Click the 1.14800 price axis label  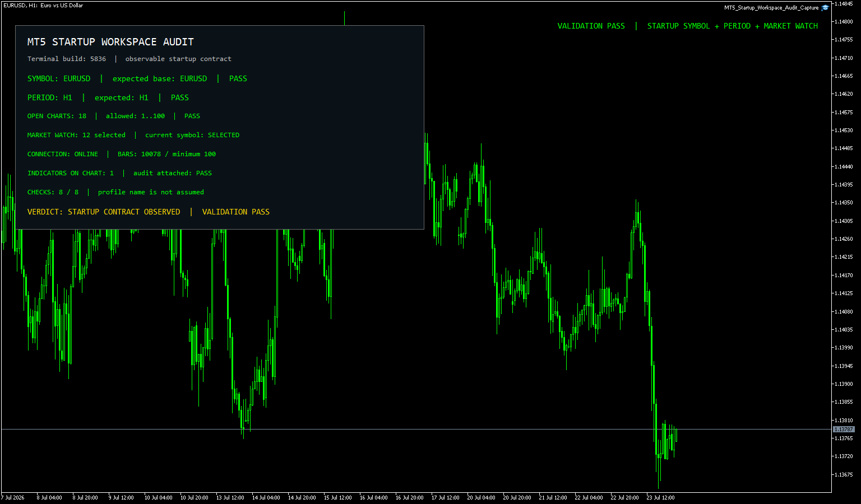point(844,22)
